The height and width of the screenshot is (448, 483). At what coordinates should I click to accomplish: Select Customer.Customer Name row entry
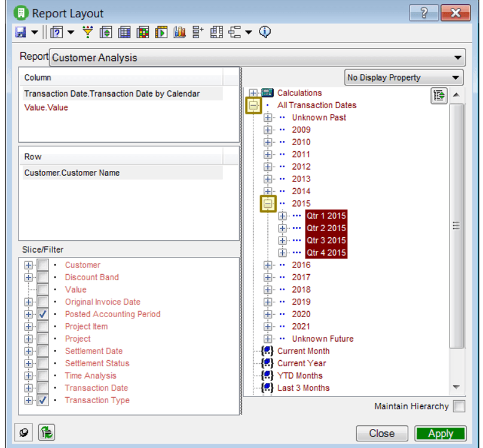coord(123,173)
